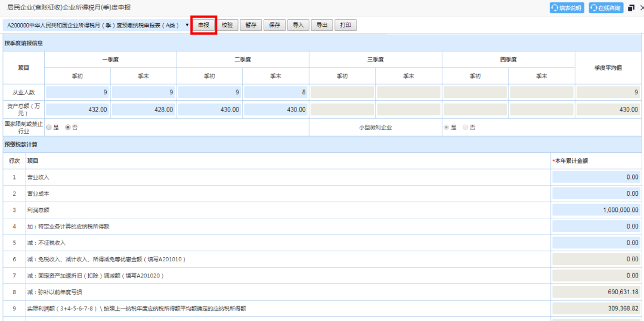Edit 资产总额 field showing 428.00
644x321 pixels.
[143, 109]
